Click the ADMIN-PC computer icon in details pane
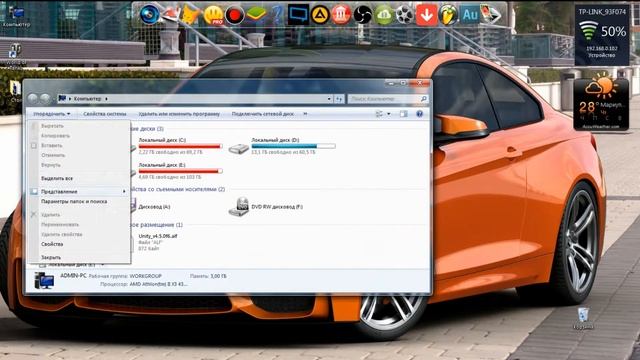This screenshot has width=640, height=360. click(44, 280)
